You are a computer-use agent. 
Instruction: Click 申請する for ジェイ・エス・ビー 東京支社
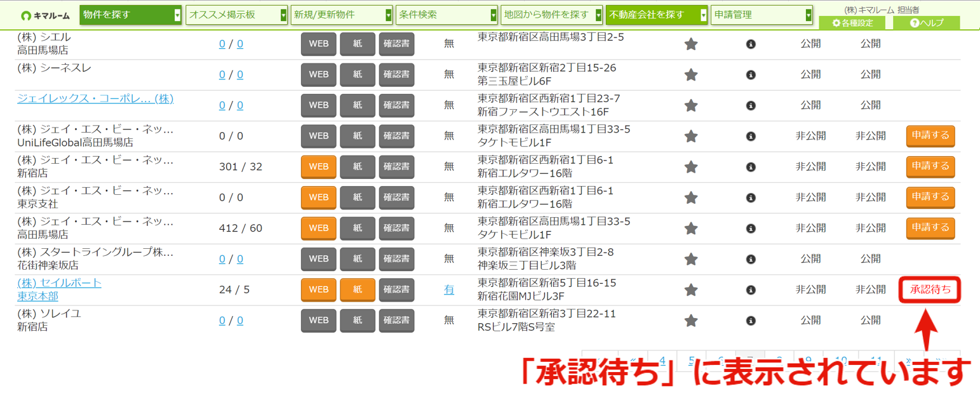point(930,197)
